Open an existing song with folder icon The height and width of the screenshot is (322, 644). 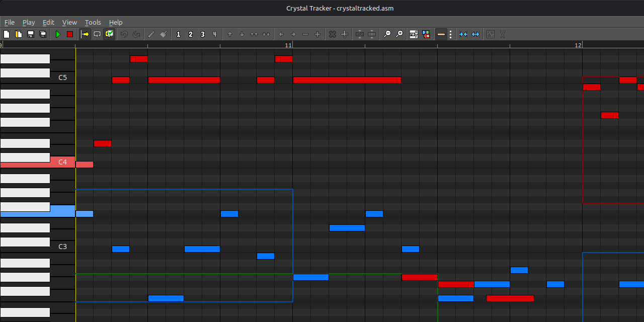click(19, 34)
